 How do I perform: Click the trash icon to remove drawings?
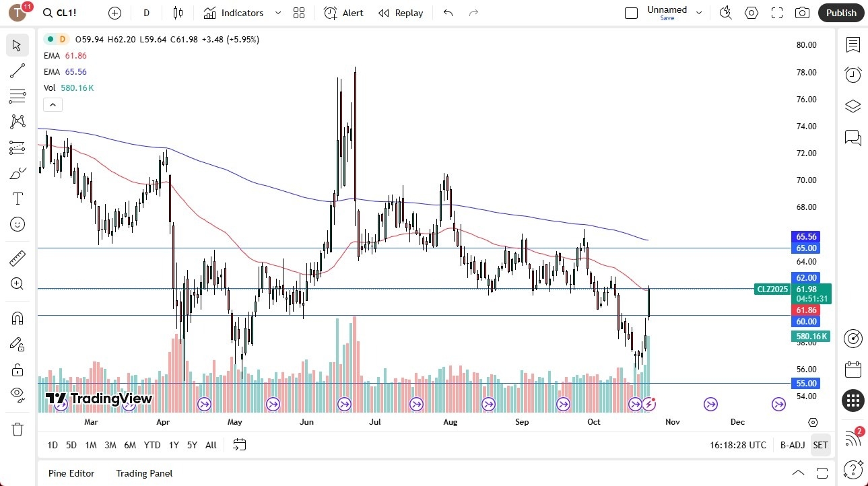point(17,429)
